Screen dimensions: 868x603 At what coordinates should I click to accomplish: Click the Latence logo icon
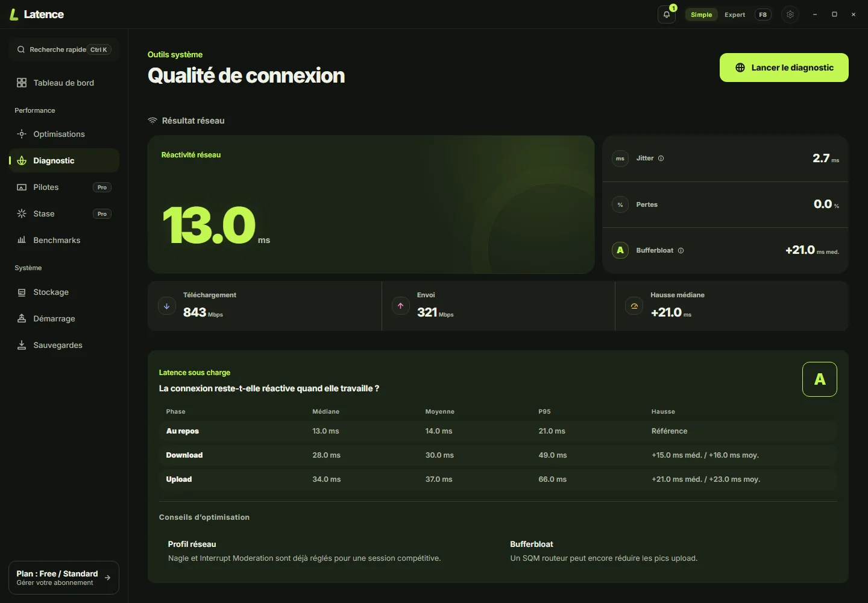(x=14, y=14)
